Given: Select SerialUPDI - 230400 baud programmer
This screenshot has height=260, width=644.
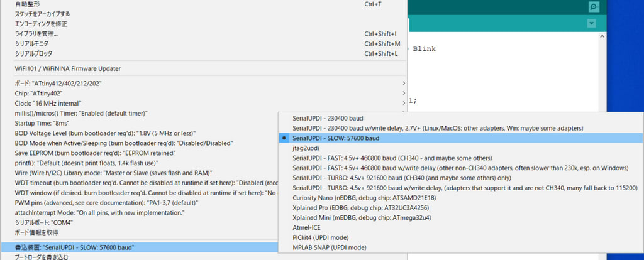Looking at the screenshot, I should (x=460, y=118).
